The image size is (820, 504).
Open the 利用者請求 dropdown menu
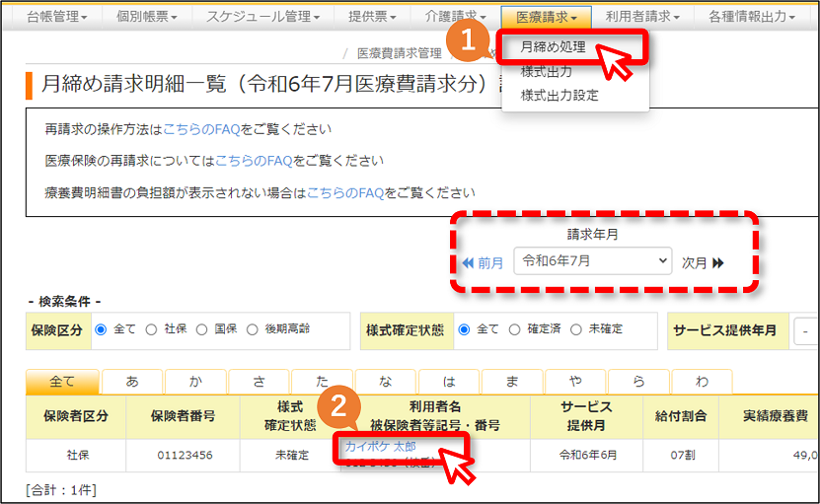[x=642, y=17]
